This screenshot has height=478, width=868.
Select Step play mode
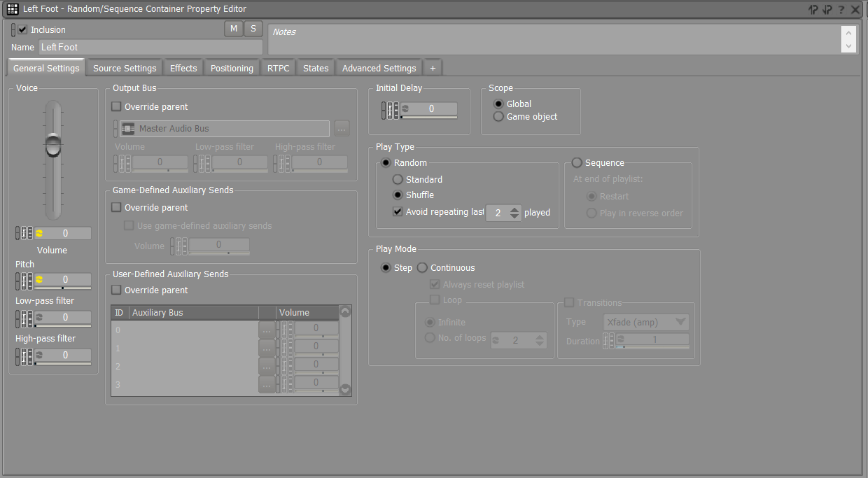click(386, 268)
